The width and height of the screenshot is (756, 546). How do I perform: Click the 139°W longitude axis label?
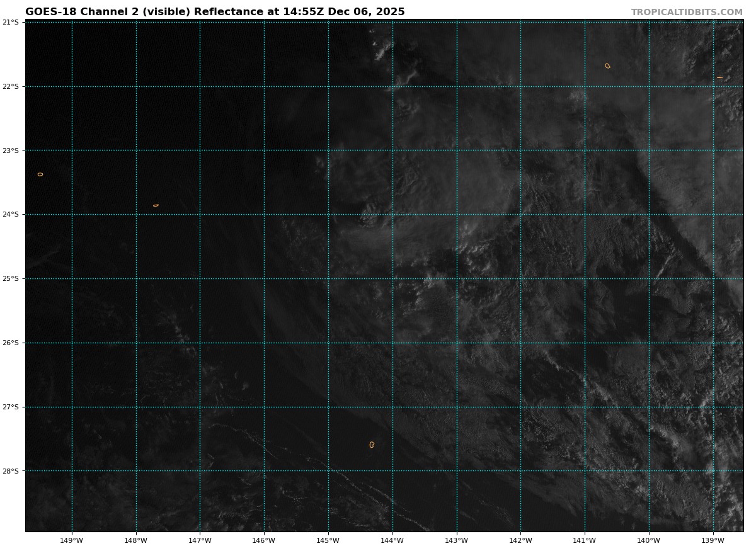tap(713, 540)
